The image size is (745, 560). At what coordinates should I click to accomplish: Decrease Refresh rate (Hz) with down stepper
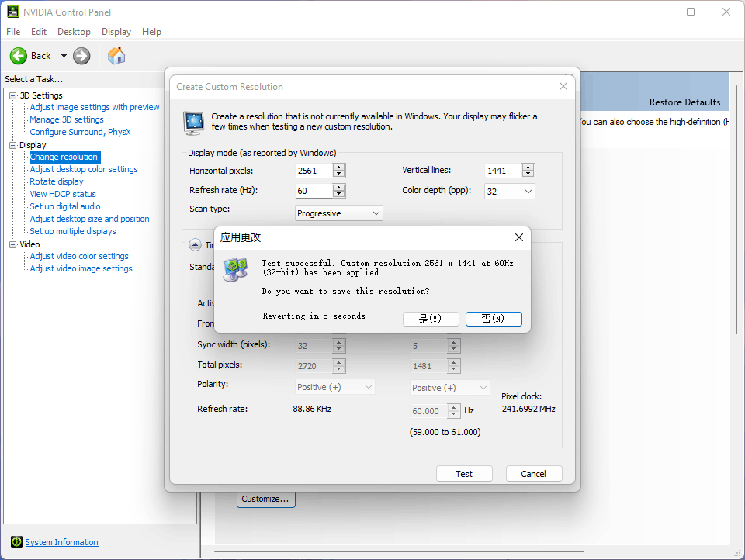[x=339, y=194]
